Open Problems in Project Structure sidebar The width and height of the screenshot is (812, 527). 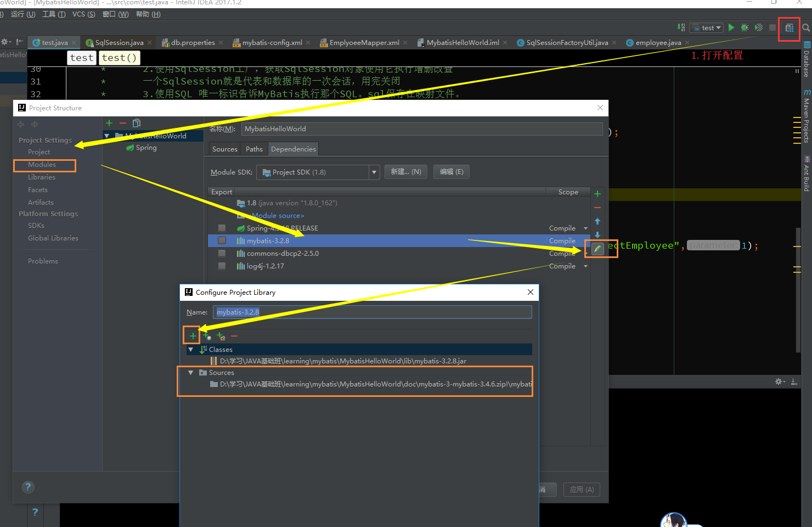(43, 261)
